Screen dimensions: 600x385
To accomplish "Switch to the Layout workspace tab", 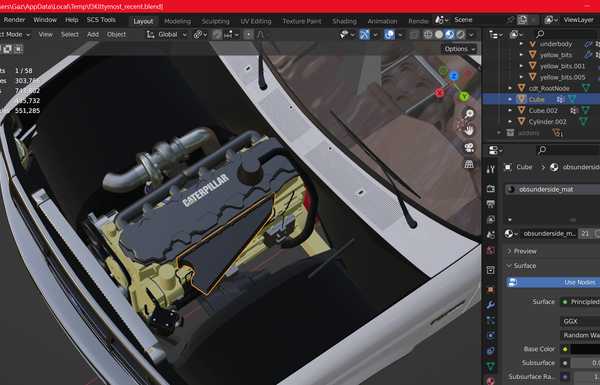I will (143, 21).
